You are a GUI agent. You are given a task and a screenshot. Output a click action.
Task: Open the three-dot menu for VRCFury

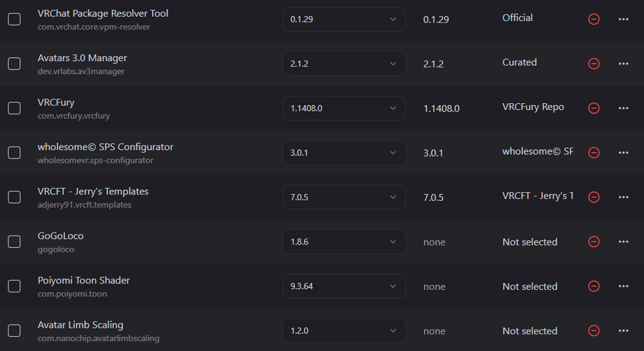point(623,108)
